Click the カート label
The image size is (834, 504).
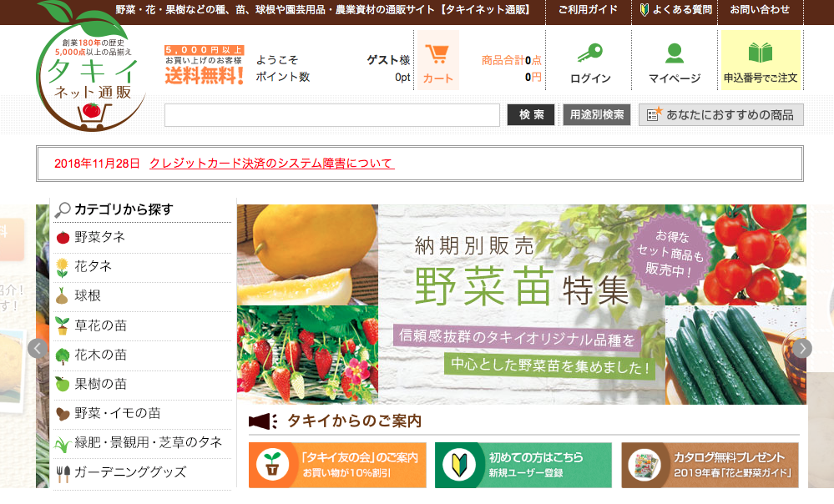pos(437,78)
